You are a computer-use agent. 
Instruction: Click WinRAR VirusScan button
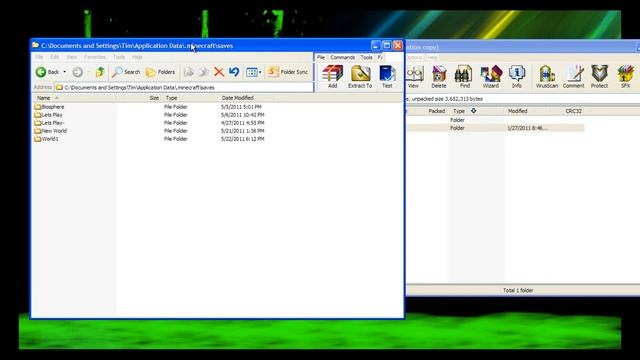(547, 77)
